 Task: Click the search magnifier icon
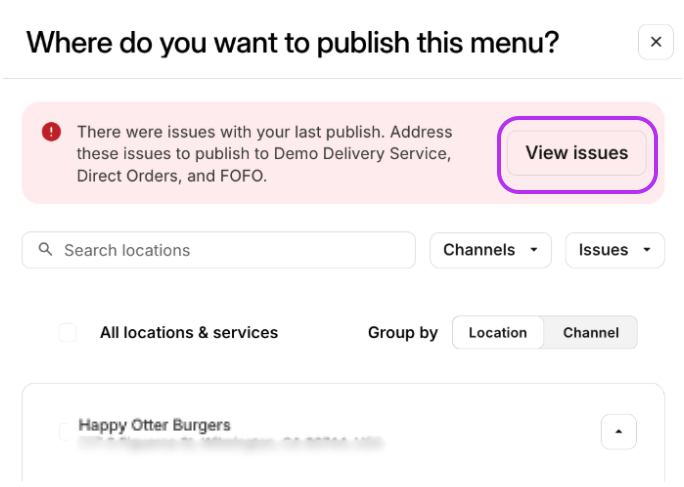45,250
